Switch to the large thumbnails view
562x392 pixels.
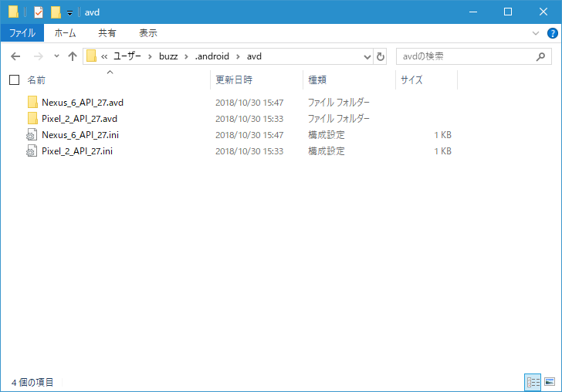(550, 382)
